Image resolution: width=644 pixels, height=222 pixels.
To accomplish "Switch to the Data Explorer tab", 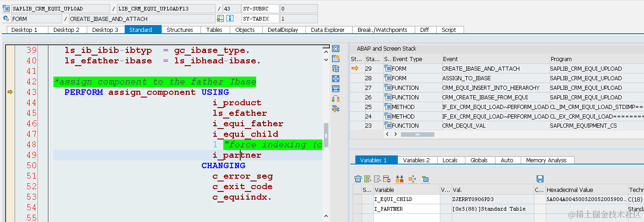I will point(328,30).
